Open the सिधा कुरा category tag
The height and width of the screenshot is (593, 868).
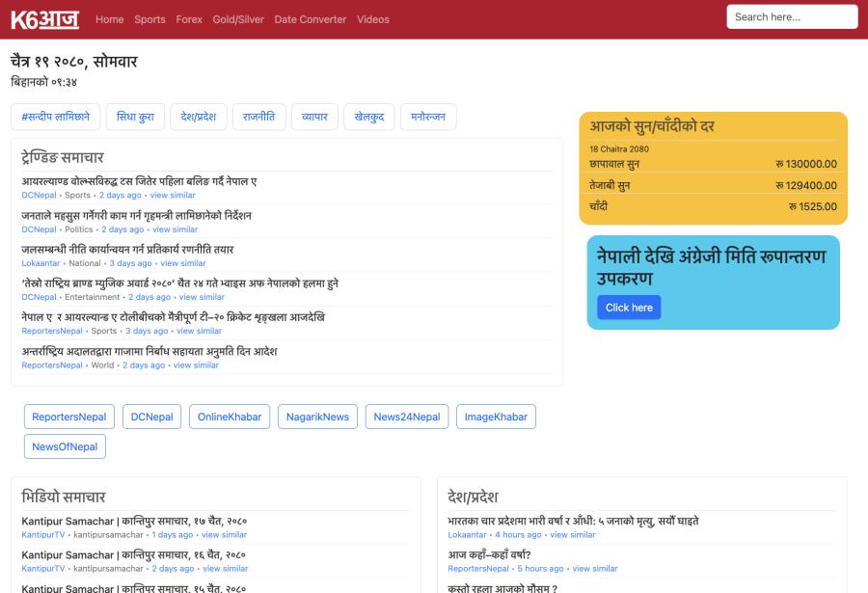135,117
